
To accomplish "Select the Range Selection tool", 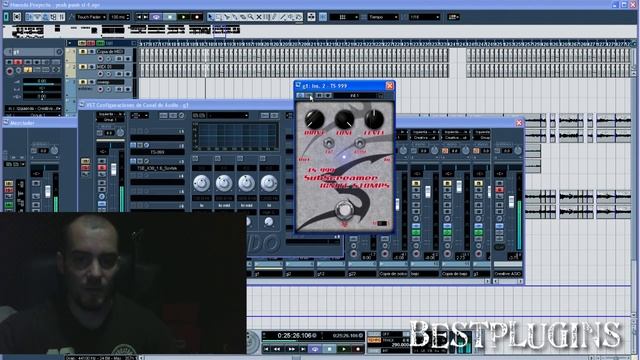I will click(218, 17).
